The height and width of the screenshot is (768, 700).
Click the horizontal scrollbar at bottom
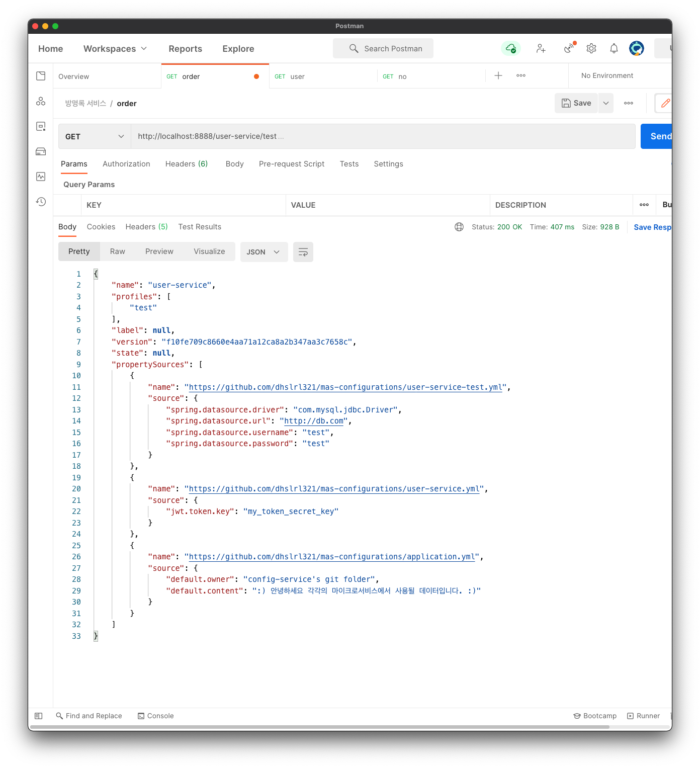320,727
